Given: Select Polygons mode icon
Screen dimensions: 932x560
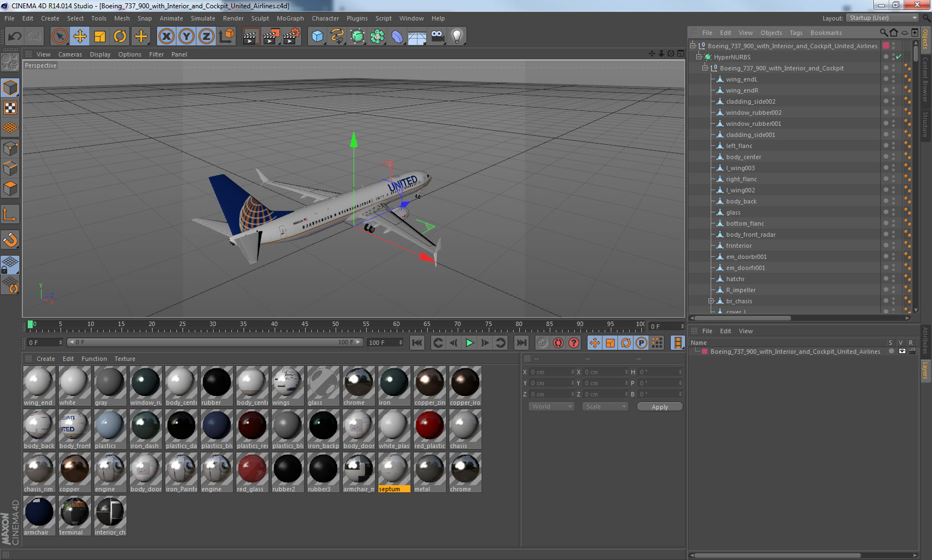Looking at the screenshot, I should click(10, 189).
